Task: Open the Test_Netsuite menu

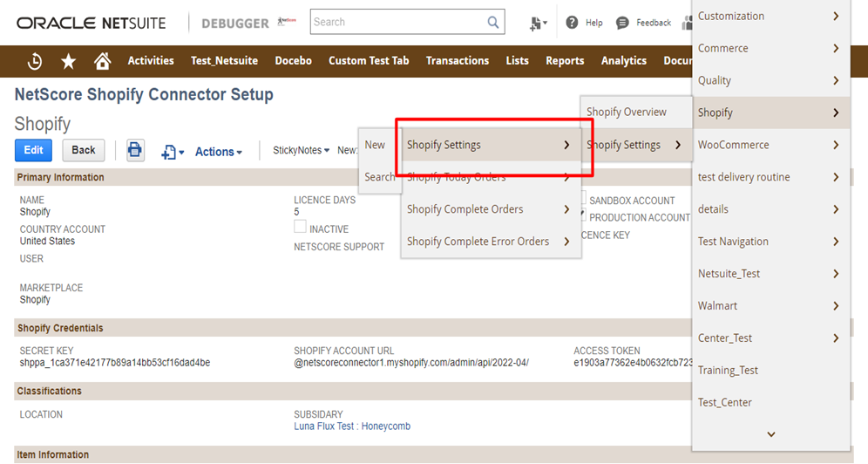Action: pyautogui.click(x=224, y=61)
